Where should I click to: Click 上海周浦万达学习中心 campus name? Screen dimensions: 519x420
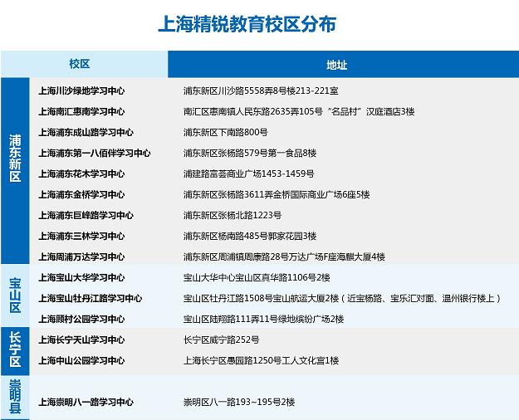81,256
